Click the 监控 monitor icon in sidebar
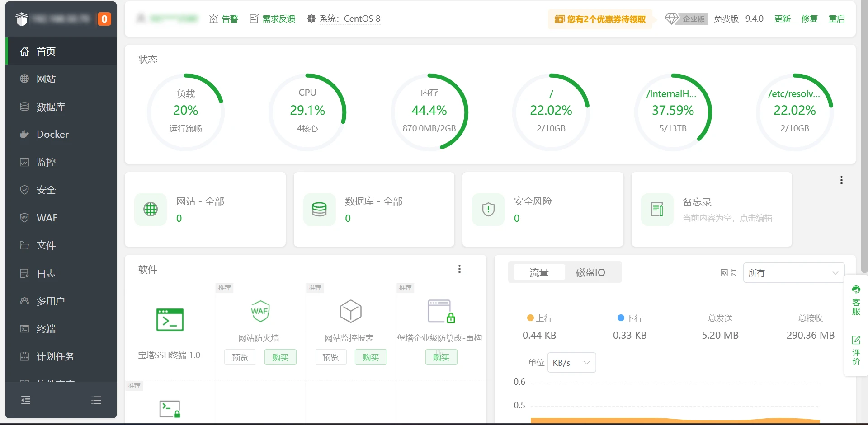The height and width of the screenshot is (425, 868). pyautogui.click(x=24, y=162)
